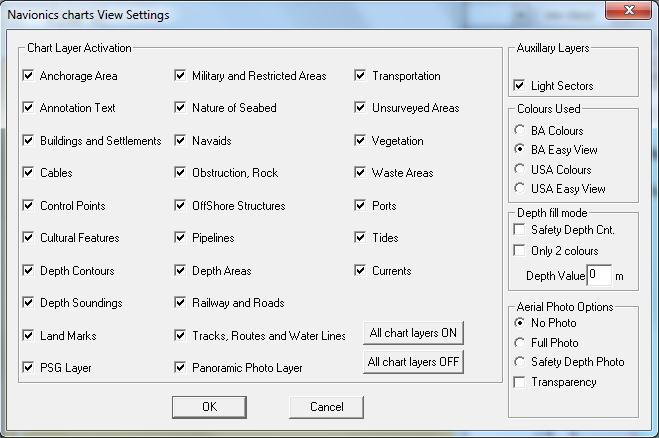Screen dimensions: 659x438
Task: Disable OffShore Structures layer
Action: pyautogui.click(x=180, y=206)
